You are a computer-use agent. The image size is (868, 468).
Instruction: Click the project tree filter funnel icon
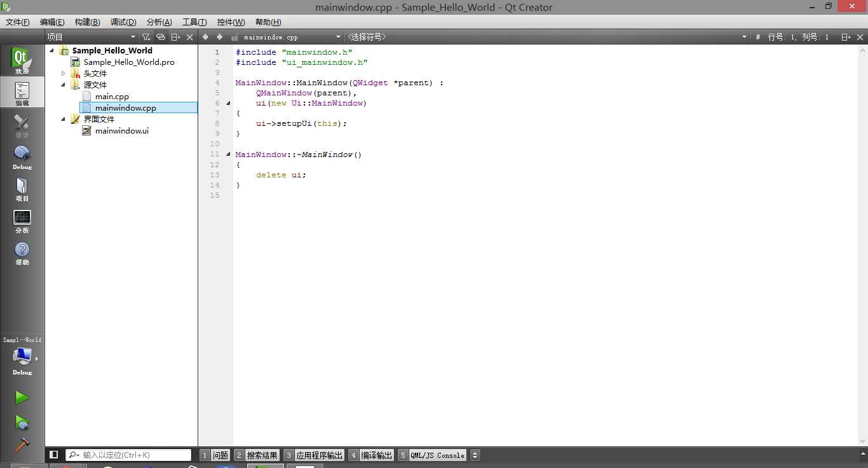pyautogui.click(x=146, y=37)
